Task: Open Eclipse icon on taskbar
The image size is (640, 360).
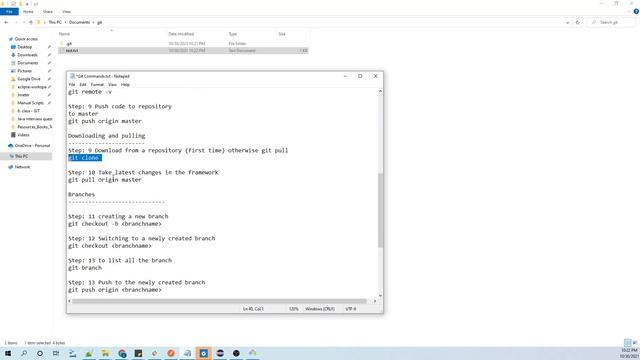Action: 220,353
